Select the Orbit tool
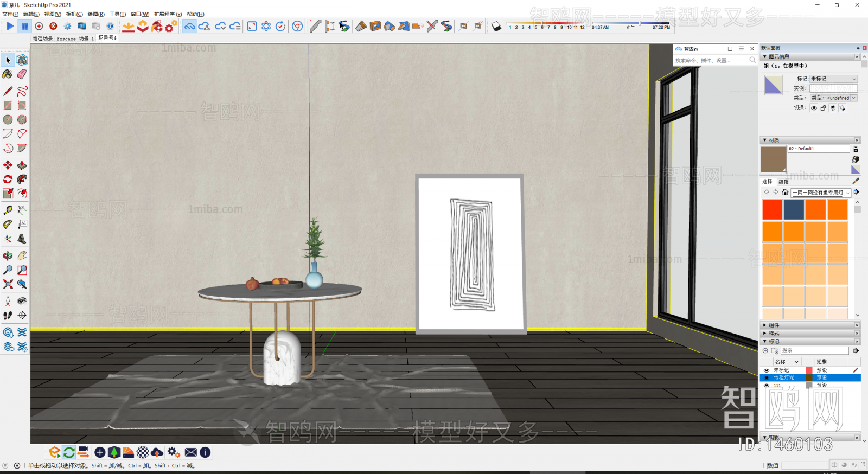Image resolution: width=868 pixels, height=474 pixels. coord(8,255)
